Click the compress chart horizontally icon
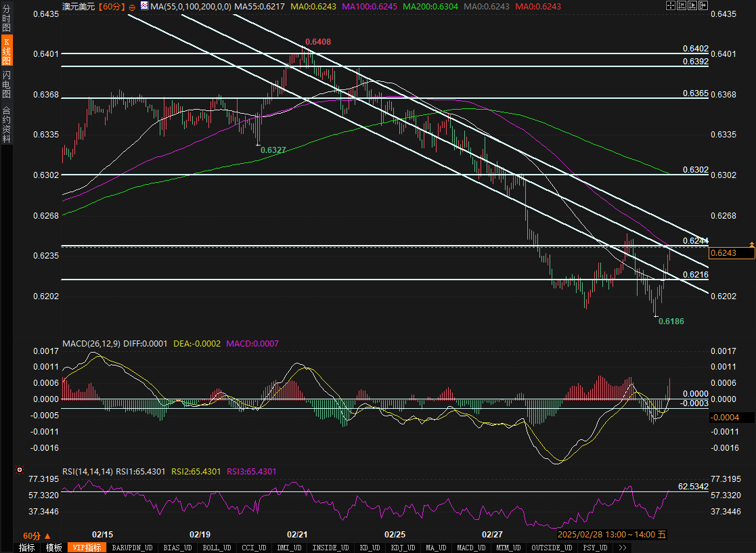756x553 pixels. point(682,5)
